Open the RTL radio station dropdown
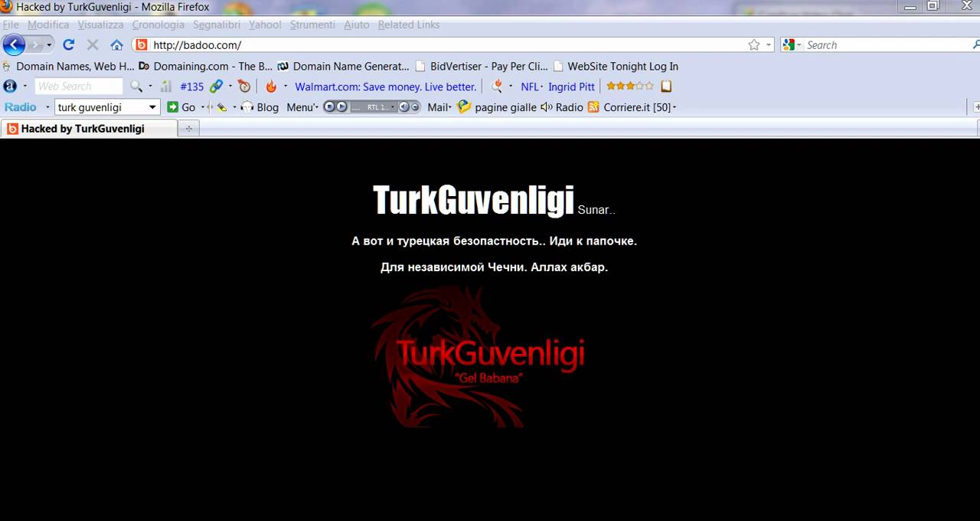Viewport: 980px width, 521px height. point(393,107)
